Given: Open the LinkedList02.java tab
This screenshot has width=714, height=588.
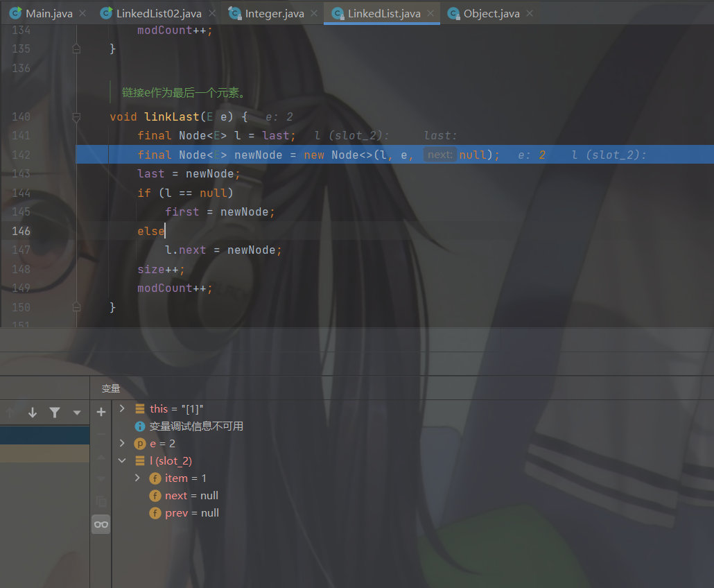Looking at the screenshot, I should (x=159, y=13).
